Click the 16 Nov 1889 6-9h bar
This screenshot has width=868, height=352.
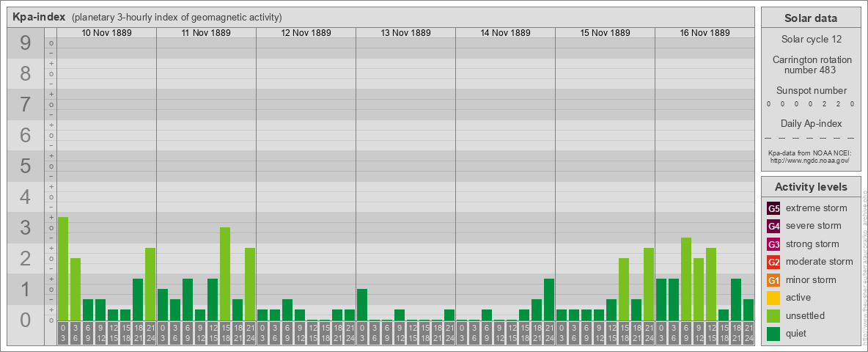coord(686,279)
